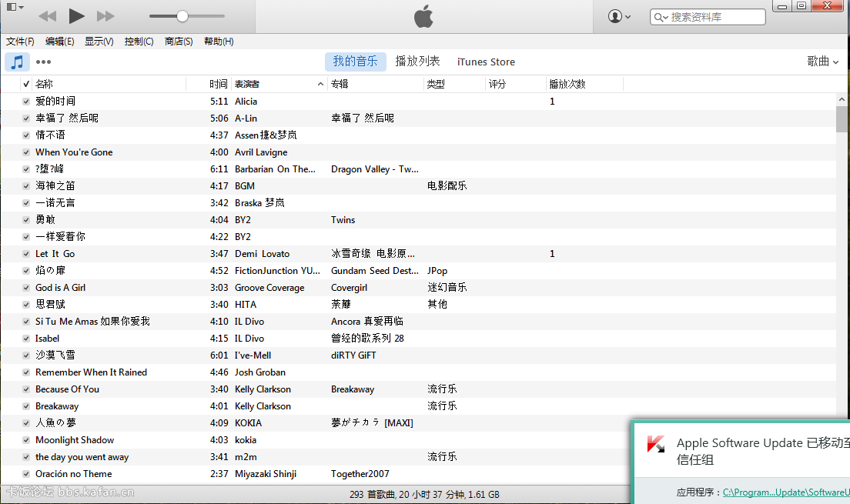Select the song Remember When It Rained

[91, 372]
